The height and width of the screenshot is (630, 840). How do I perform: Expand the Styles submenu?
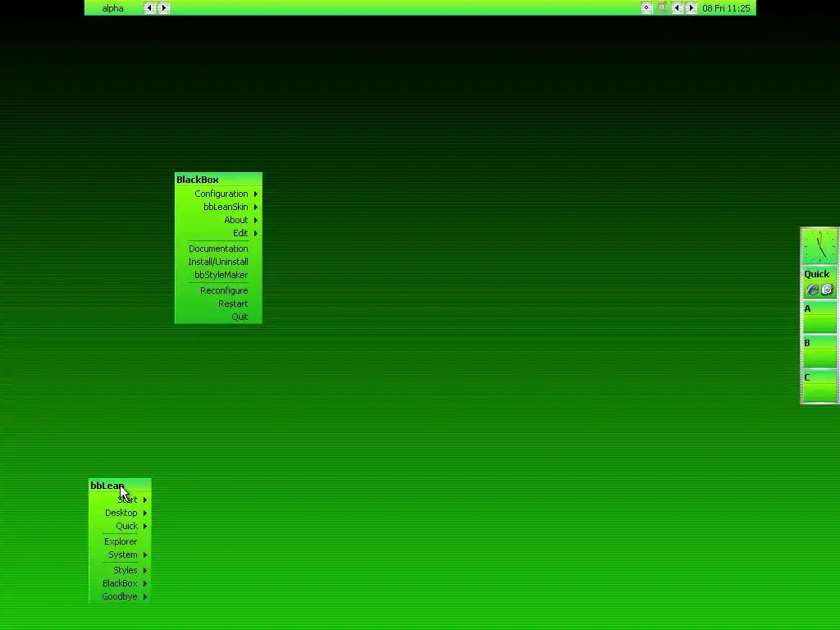tap(120, 570)
